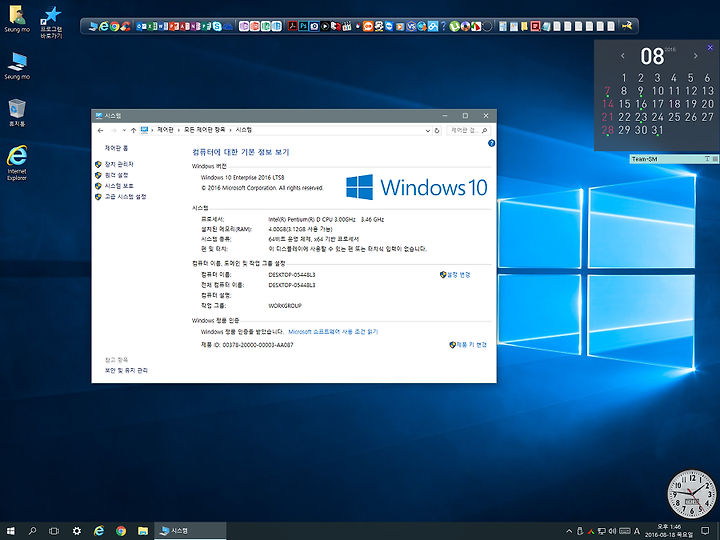Click the computer icon at dock start

pos(92,27)
